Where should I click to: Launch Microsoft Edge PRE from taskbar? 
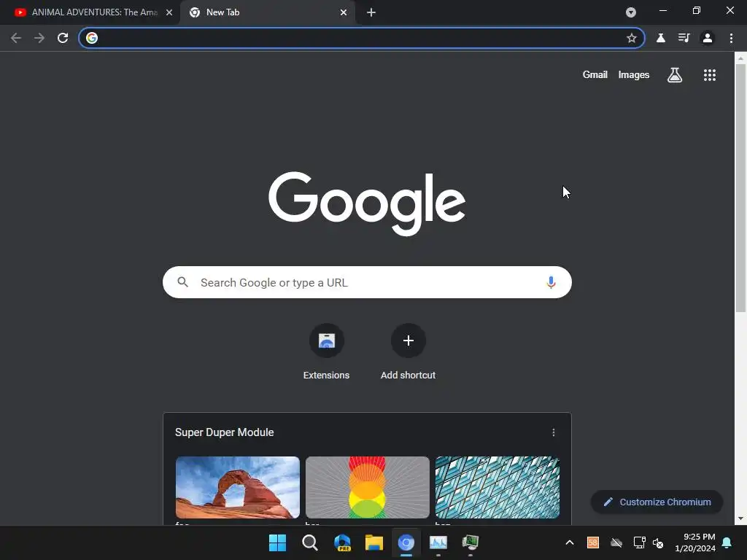[x=342, y=542]
